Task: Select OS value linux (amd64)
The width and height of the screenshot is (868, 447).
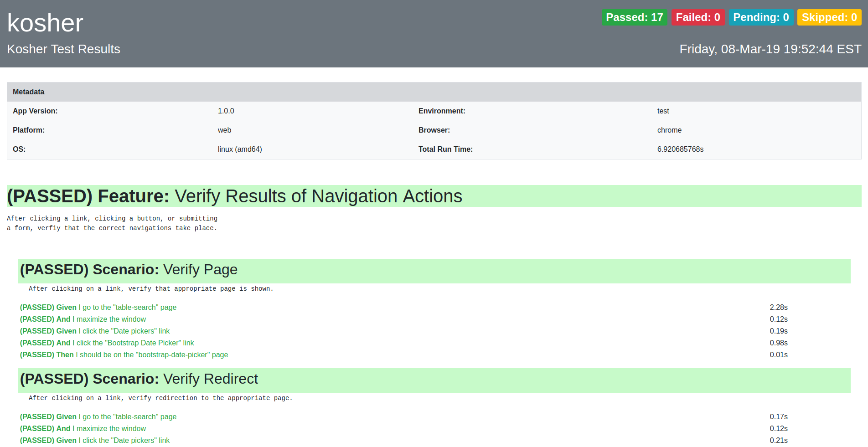Action: pos(240,149)
